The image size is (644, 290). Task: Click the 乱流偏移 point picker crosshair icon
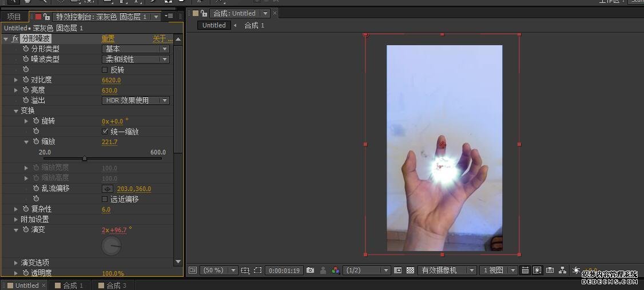[107, 189]
